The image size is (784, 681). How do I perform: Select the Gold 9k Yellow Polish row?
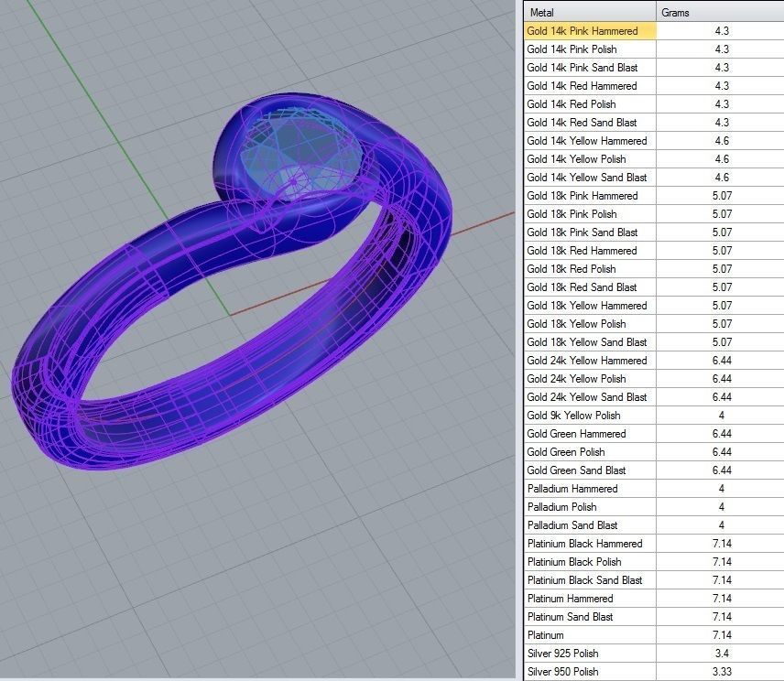coord(654,416)
